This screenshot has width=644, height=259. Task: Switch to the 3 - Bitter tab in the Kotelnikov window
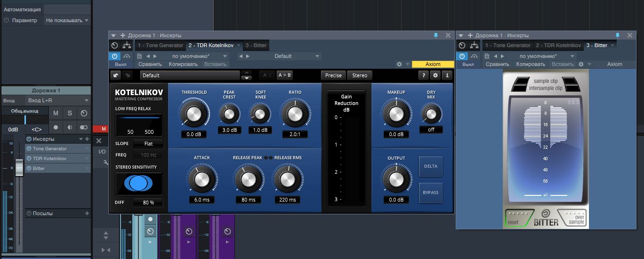pos(256,46)
